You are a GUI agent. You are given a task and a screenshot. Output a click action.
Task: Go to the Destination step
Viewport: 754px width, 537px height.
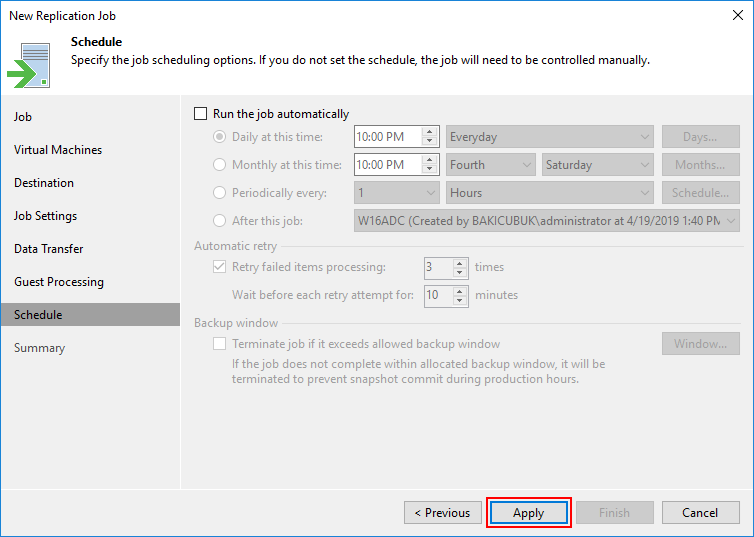(44, 183)
